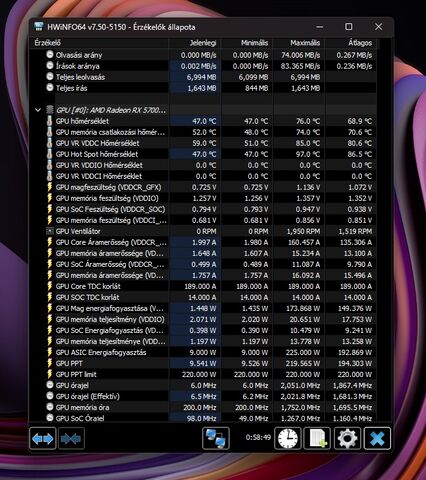Click lightning icon beside GPU SOC TDC korlát
Screen dimensions: 426x480
click(50, 297)
